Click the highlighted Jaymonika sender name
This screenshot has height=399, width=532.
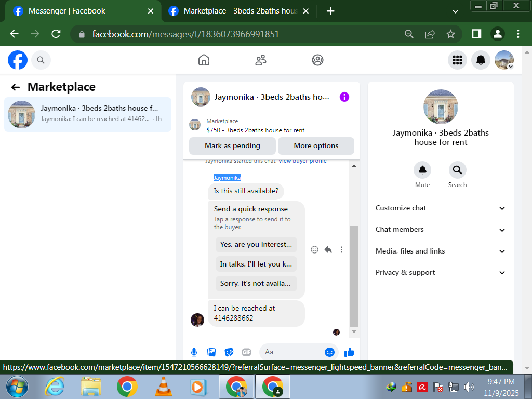coord(227,178)
